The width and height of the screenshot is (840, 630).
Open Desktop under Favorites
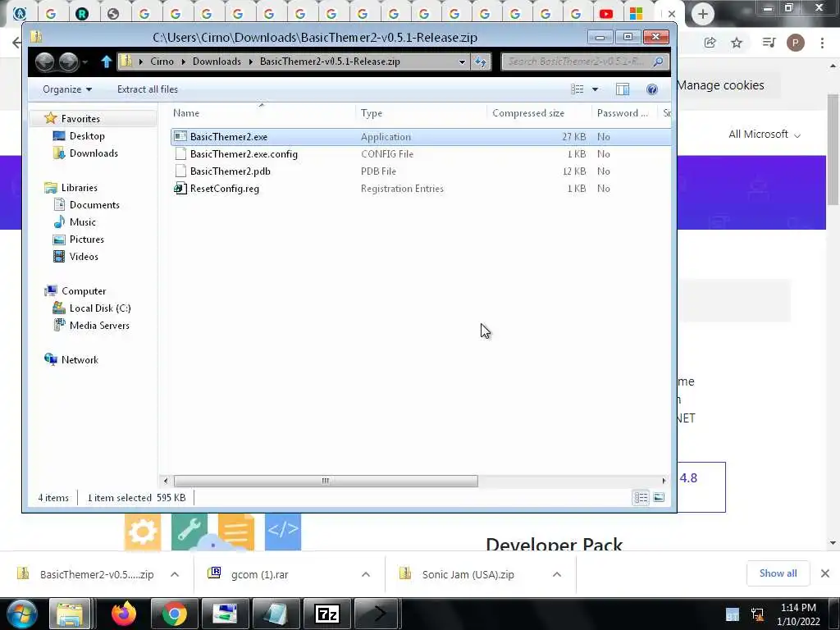point(87,136)
